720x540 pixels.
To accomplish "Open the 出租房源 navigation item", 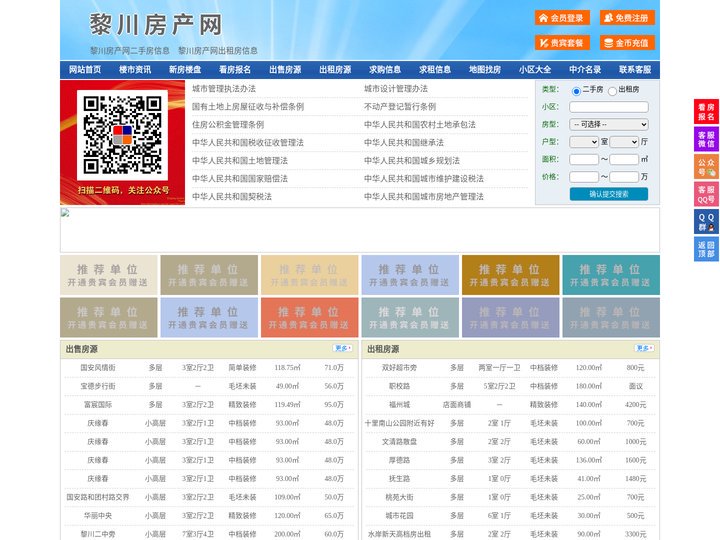I will click(x=335, y=70).
